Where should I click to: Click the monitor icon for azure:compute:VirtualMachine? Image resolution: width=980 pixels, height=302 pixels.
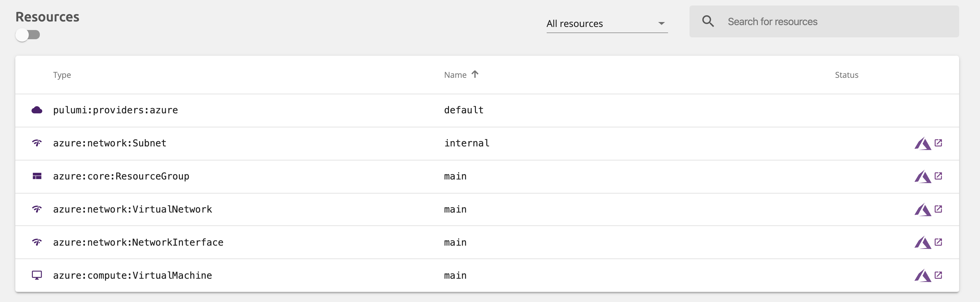click(37, 275)
